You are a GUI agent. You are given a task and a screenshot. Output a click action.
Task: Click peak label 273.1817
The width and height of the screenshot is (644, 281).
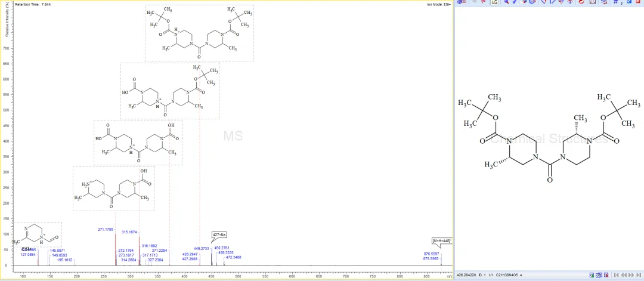click(x=126, y=255)
